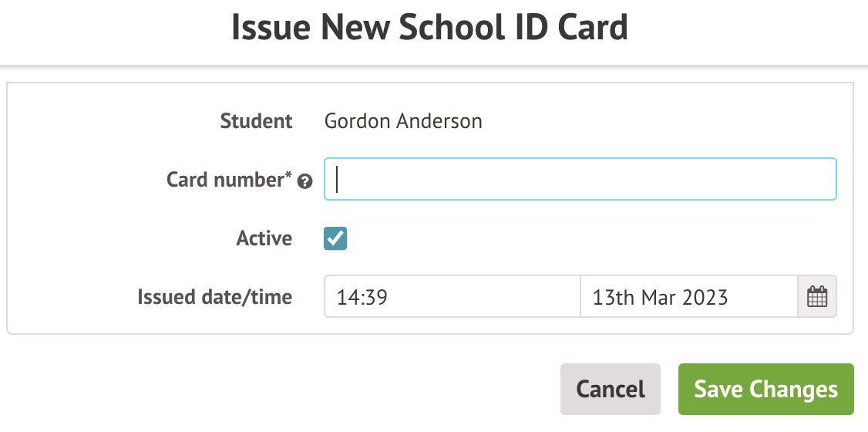Uncheck the Active checkbox
The image size is (868, 432).
click(335, 238)
